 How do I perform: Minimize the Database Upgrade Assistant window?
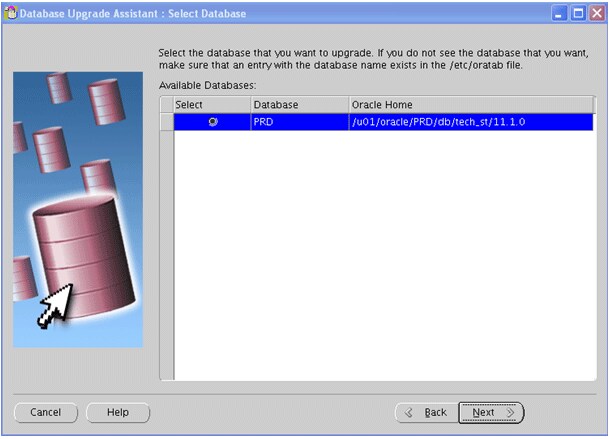point(559,14)
